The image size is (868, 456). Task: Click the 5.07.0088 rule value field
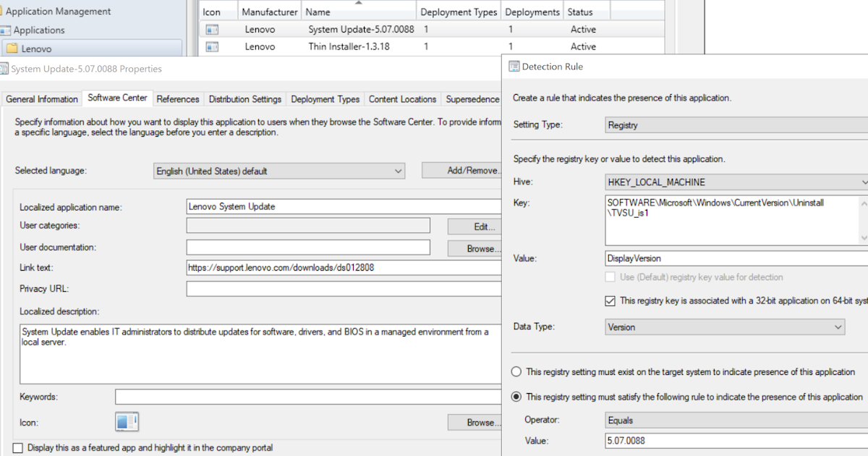pos(736,440)
